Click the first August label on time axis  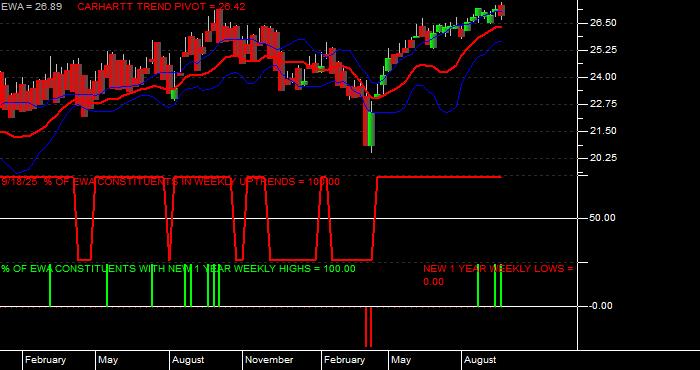point(188,360)
